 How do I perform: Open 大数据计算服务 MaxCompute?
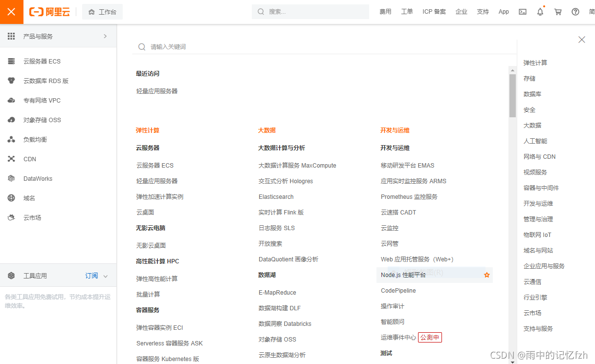coord(297,165)
